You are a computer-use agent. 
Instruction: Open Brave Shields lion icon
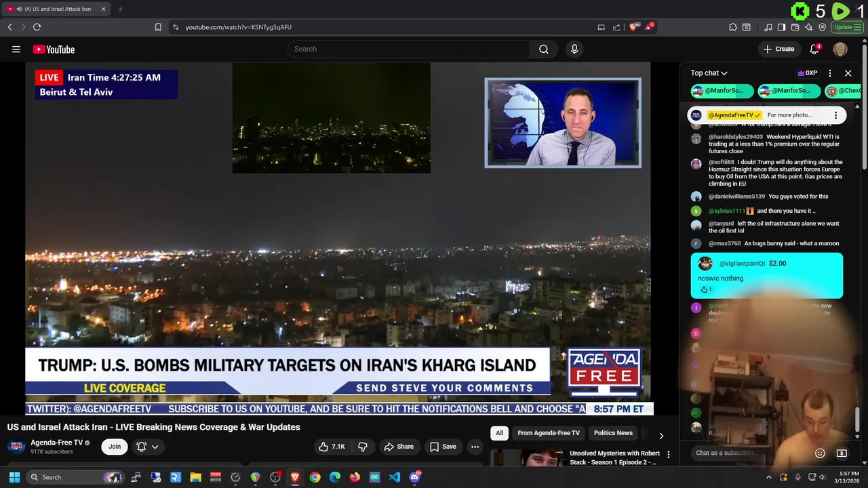point(633,27)
